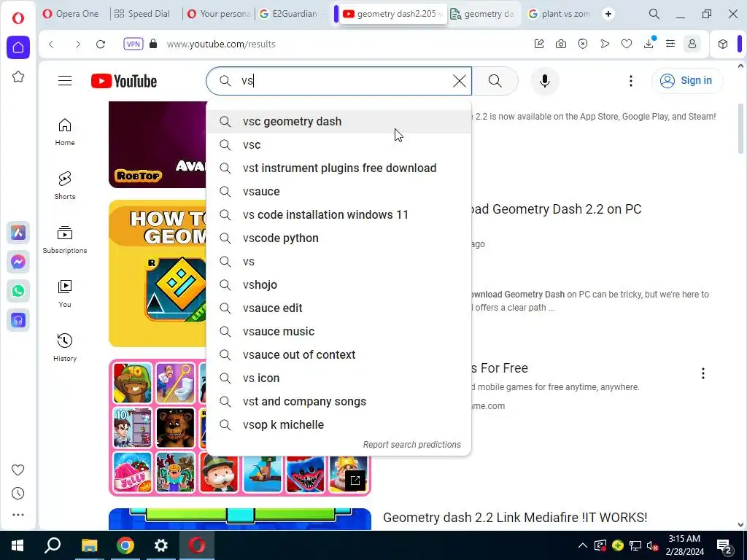Reload the YouTube page

101,44
